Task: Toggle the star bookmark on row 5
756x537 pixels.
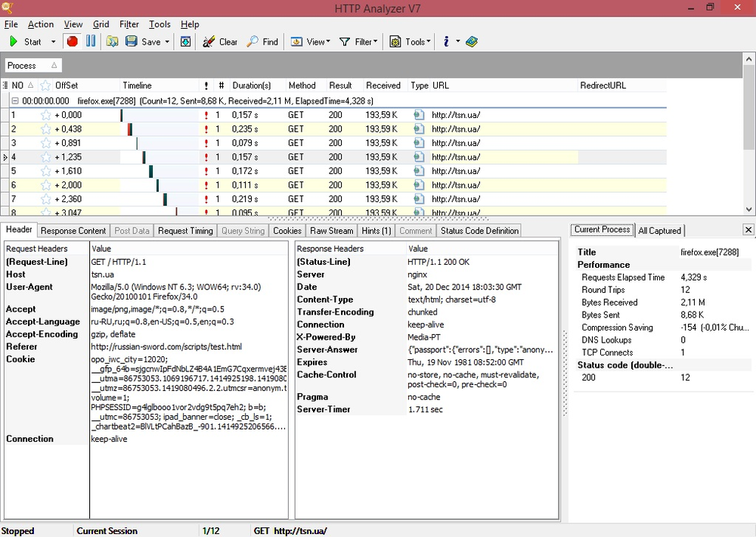Action: (x=45, y=171)
